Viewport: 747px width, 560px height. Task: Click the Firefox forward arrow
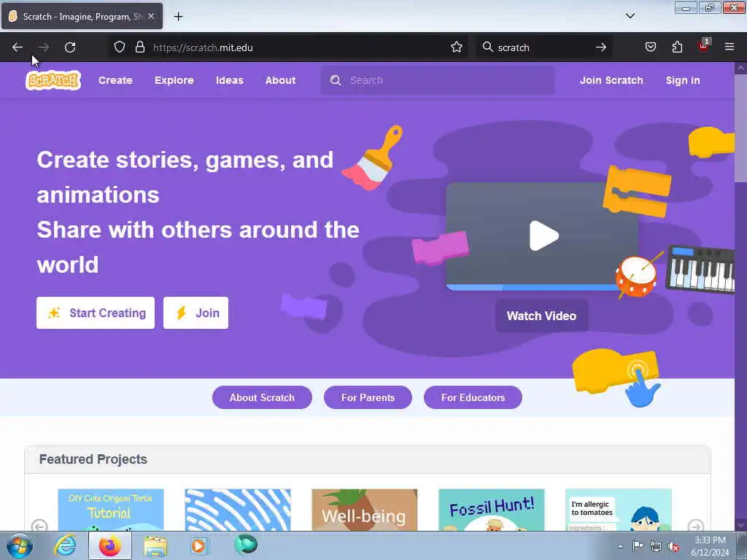pyautogui.click(x=43, y=47)
